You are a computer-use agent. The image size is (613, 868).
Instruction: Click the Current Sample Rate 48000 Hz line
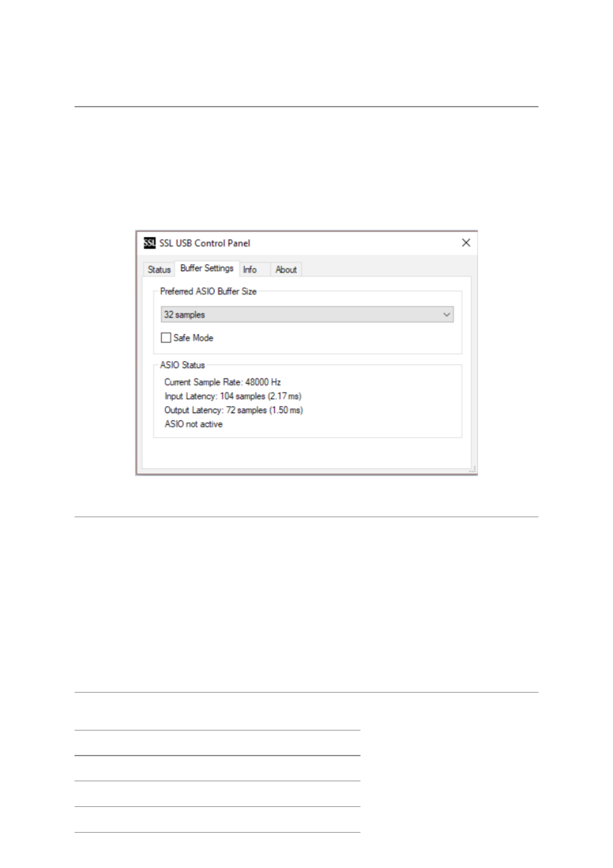tap(222, 382)
